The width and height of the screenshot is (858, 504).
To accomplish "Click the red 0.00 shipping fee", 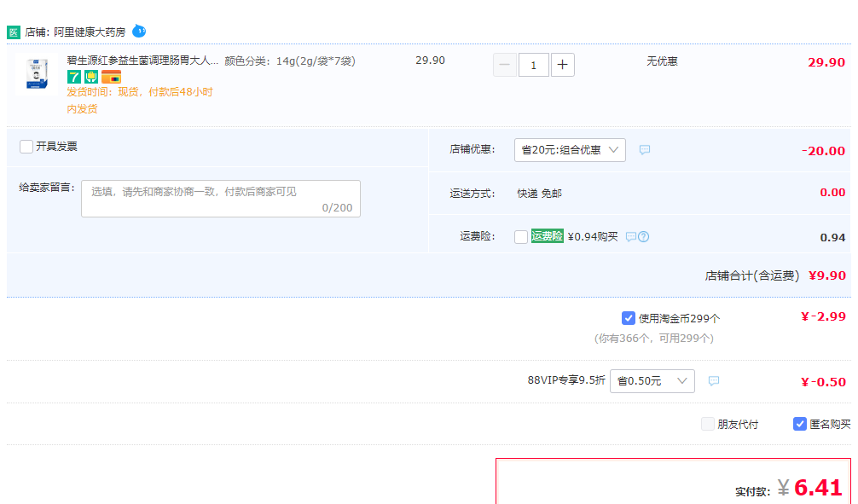I will click(x=832, y=193).
